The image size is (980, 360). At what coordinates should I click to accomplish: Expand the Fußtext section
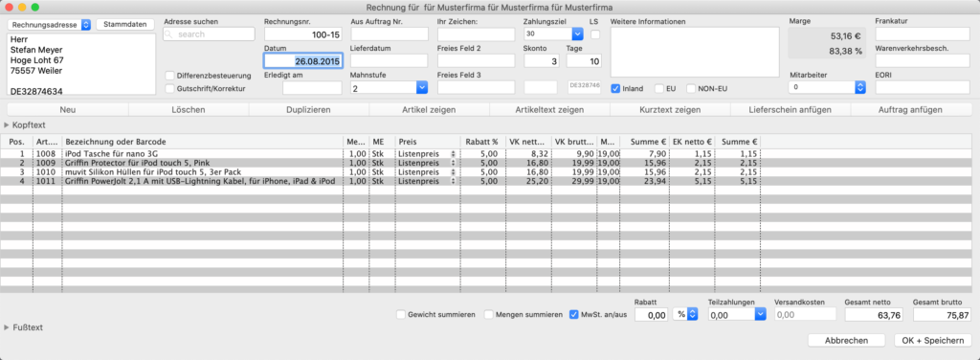pyautogui.click(x=7, y=327)
